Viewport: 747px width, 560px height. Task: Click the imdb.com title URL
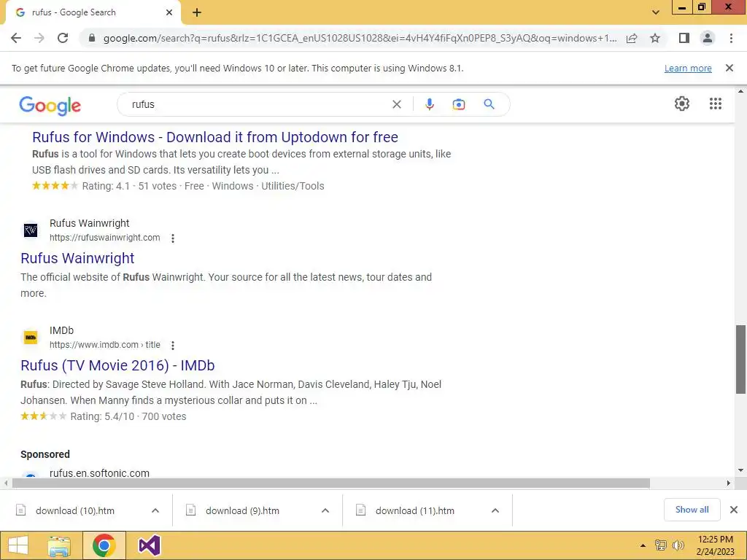[105, 345]
